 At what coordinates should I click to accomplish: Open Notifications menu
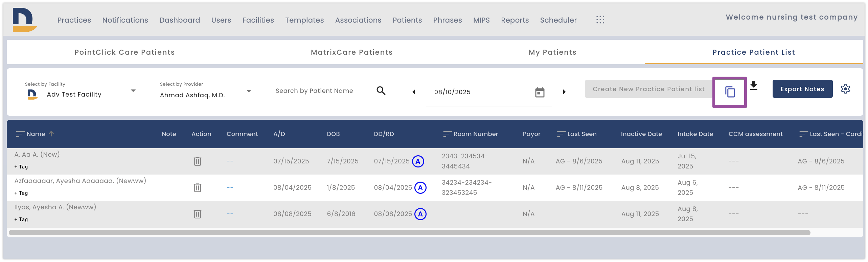tap(125, 20)
